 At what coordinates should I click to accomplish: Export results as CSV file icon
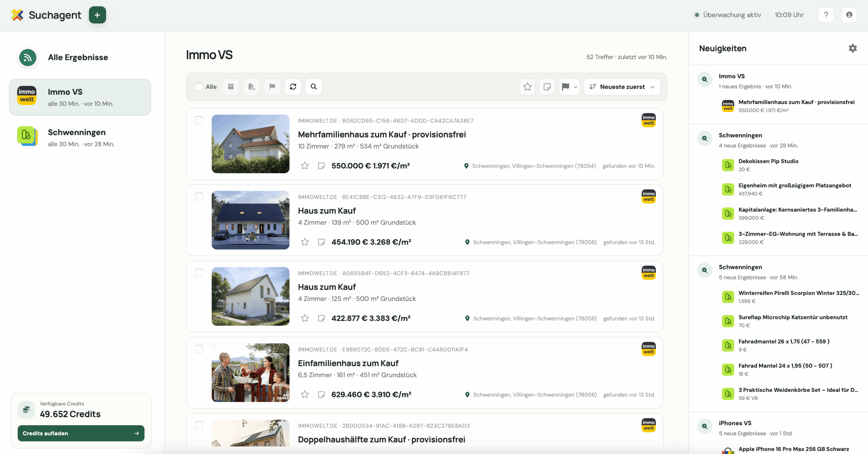pos(252,87)
